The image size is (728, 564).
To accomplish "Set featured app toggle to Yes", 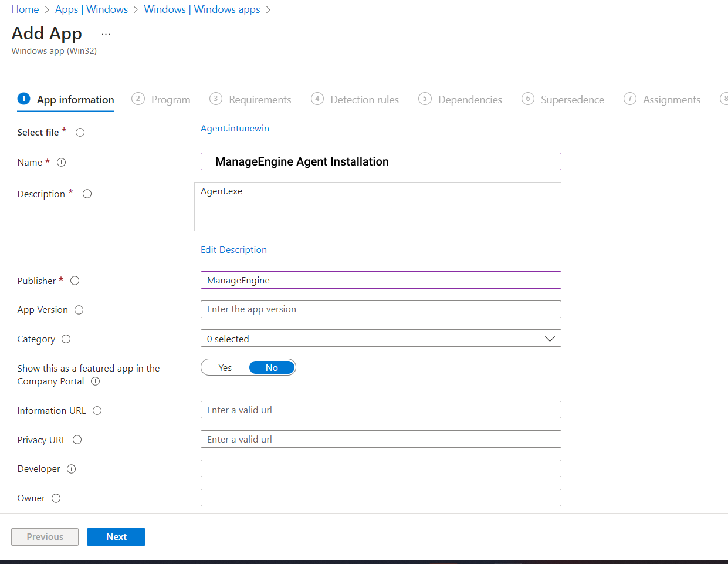I will pyautogui.click(x=225, y=368).
